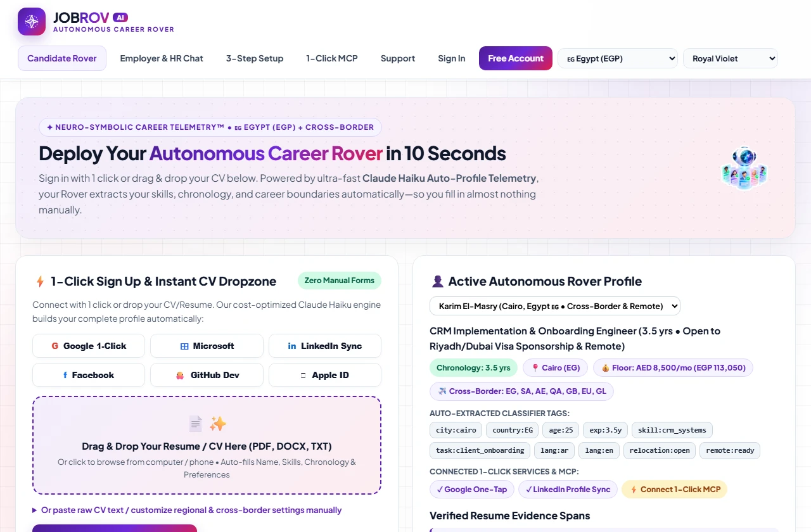The image size is (811, 532).
Task: Click the relocation:open tag
Action: click(660, 450)
